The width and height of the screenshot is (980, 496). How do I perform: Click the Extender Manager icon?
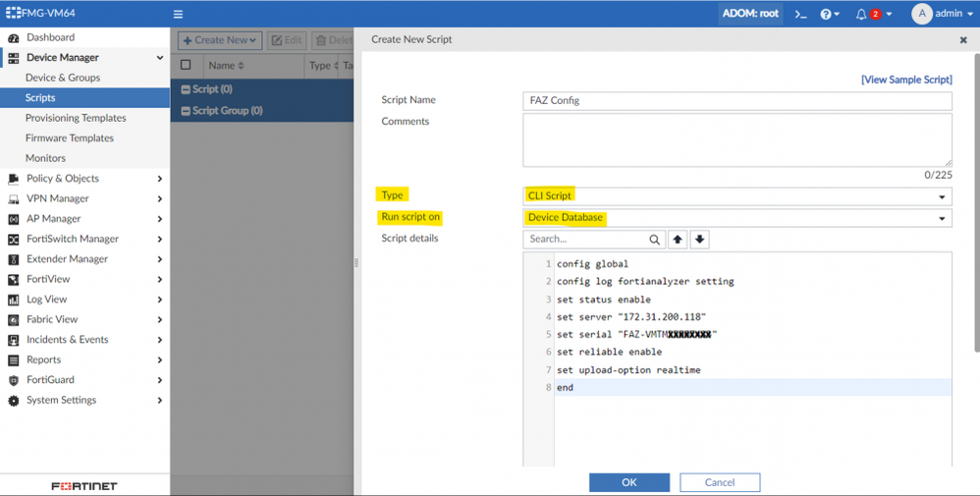tap(13, 259)
